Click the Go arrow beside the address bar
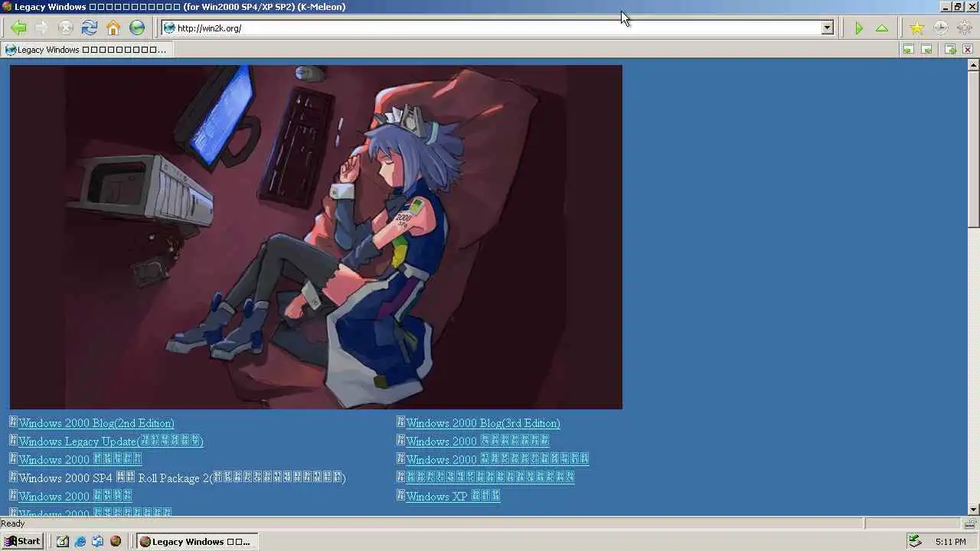 pos(859,28)
